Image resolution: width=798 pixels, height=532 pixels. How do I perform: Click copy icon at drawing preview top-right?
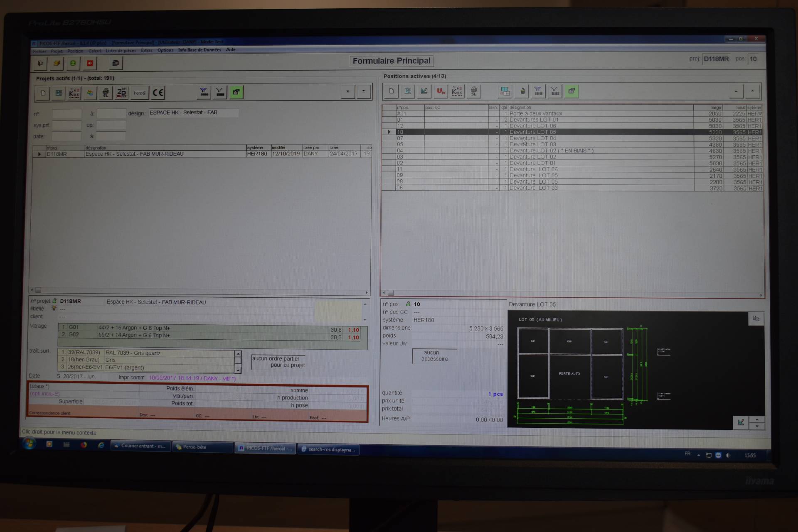click(x=756, y=319)
